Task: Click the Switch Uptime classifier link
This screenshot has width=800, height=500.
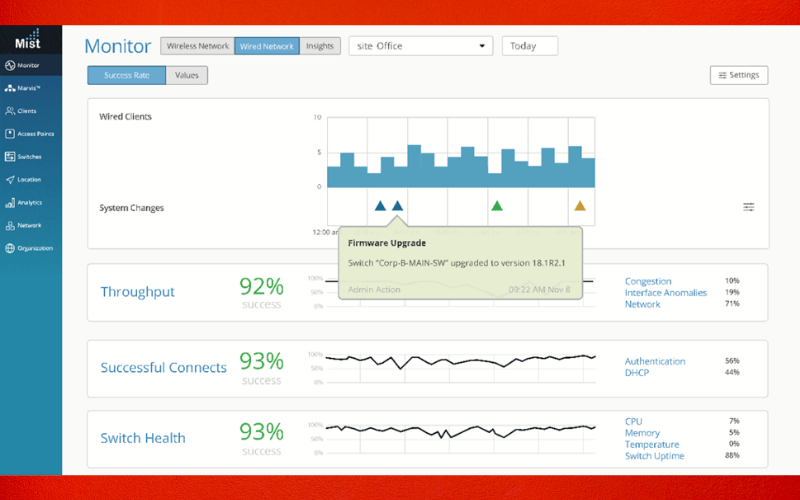Action: pyautogui.click(x=655, y=456)
